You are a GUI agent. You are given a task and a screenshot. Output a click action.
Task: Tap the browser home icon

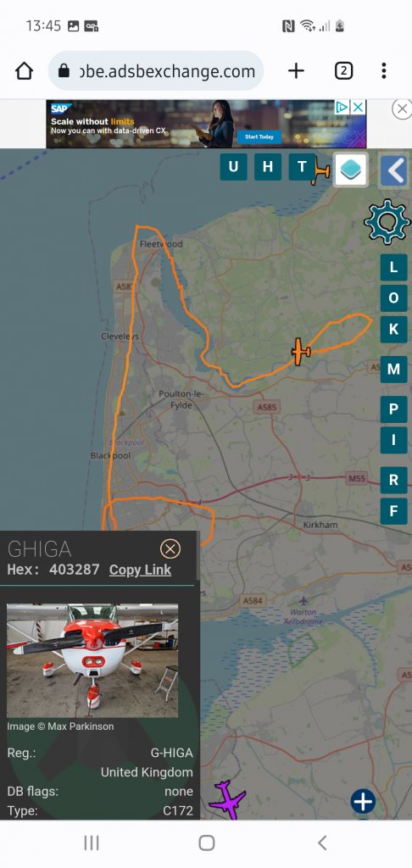coord(24,71)
